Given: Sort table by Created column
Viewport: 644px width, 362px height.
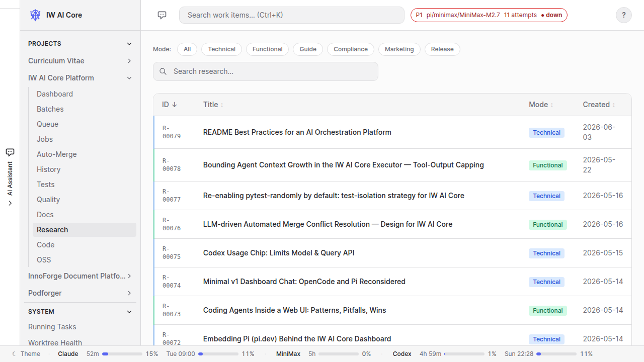Looking at the screenshot, I should click(599, 105).
